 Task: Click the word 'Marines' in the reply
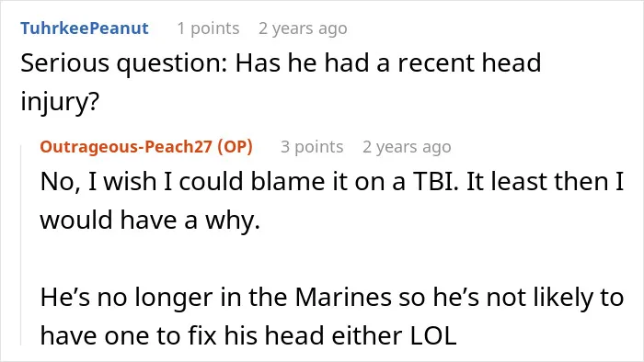pyautogui.click(x=343, y=297)
